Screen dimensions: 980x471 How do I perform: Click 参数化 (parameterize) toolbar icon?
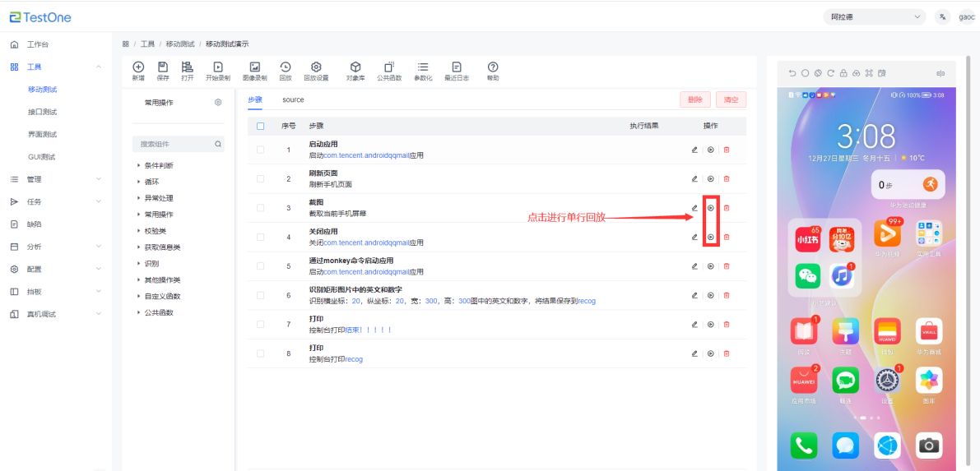(422, 71)
